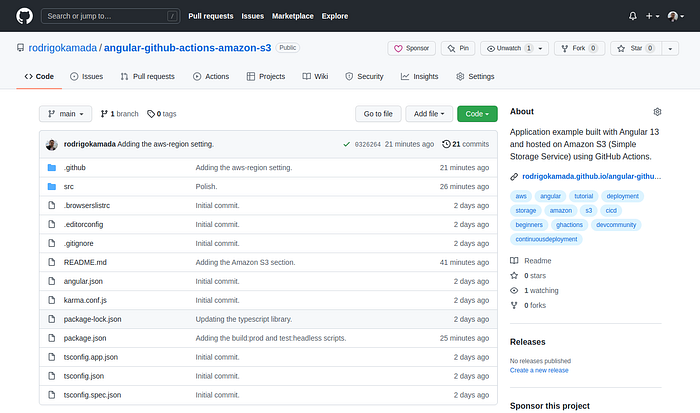View the 0 tags link

[x=162, y=114]
